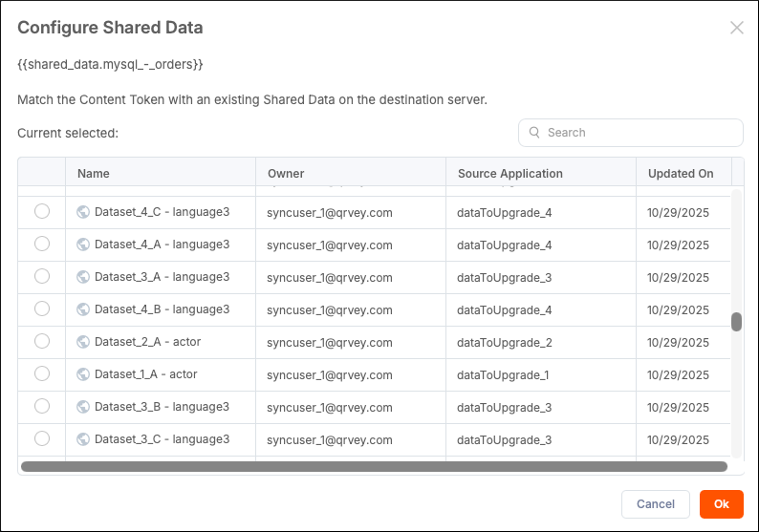
Task: Select radio button for Dataset_3_C - language3
Action: 42,438
